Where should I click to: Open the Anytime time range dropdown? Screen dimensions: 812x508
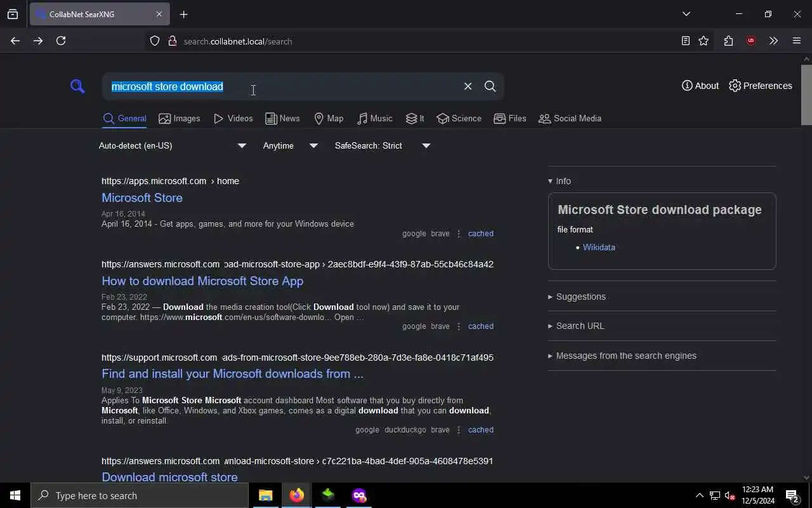290,145
